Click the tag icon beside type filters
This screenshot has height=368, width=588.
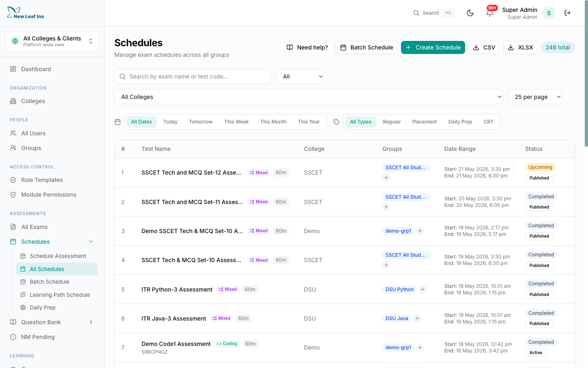coord(336,122)
